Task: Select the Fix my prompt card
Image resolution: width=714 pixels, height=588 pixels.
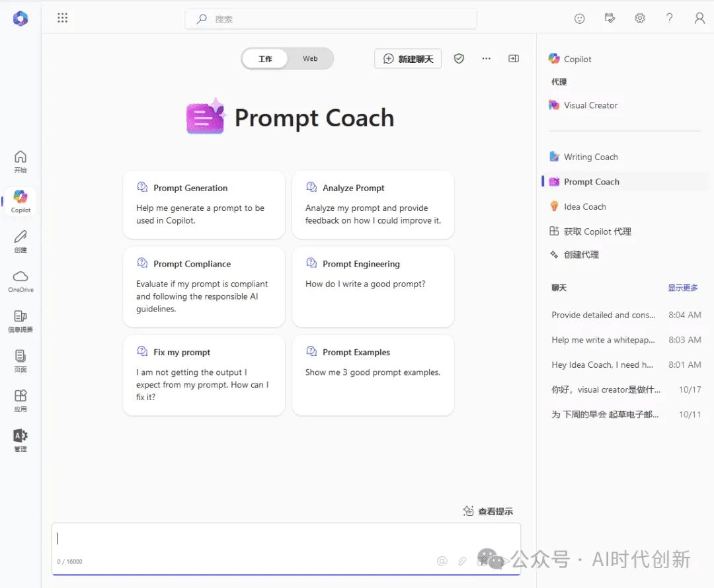Action: (204, 375)
